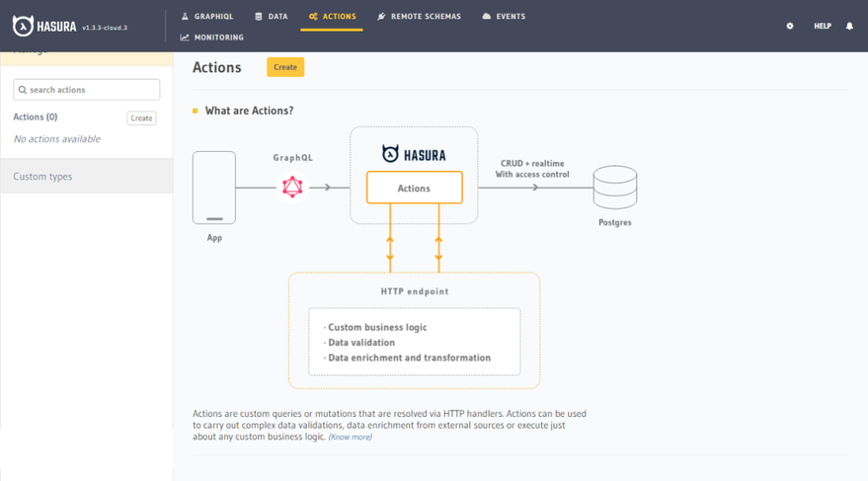Click the flask icon beside GraphiQL
Image resolution: width=868 pixels, height=481 pixels.
coord(185,17)
